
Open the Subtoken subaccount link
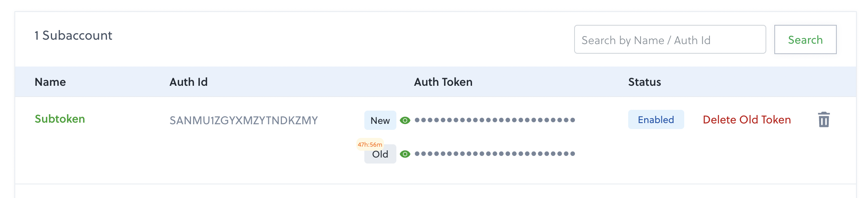[x=60, y=119]
